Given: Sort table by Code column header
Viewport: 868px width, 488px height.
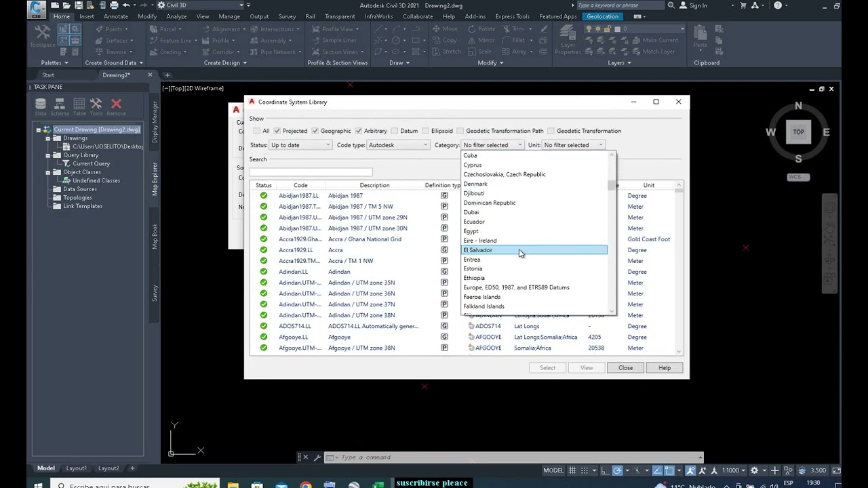Looking at the screenshot, I should coord(300,185).
